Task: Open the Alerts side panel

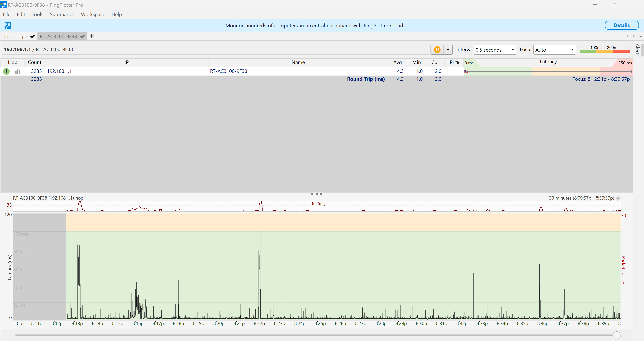Action: point(637,50)
